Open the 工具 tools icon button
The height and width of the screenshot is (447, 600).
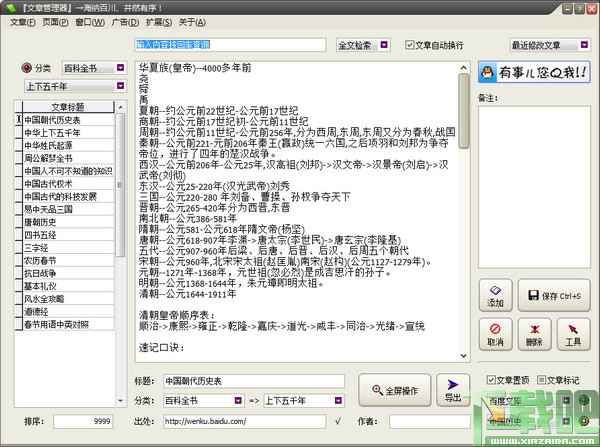[x=573, y=334]
